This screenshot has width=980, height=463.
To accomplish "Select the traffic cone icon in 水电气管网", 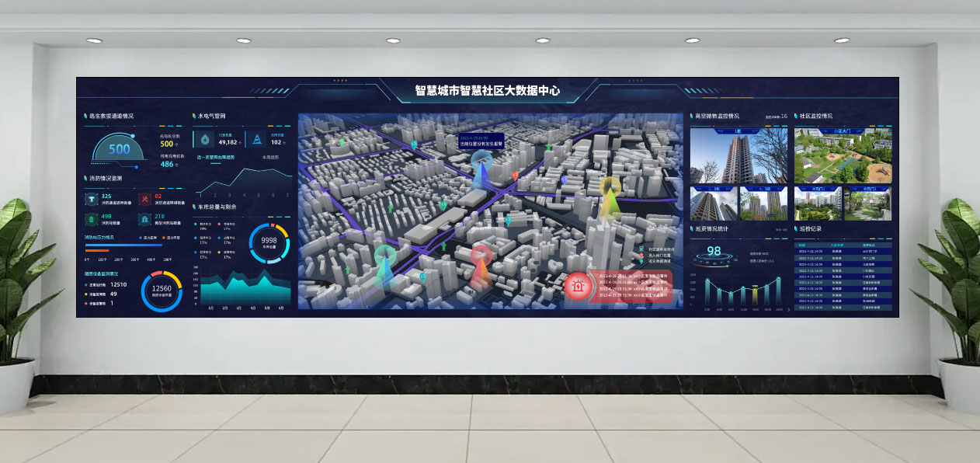I will tap(257, 139).
